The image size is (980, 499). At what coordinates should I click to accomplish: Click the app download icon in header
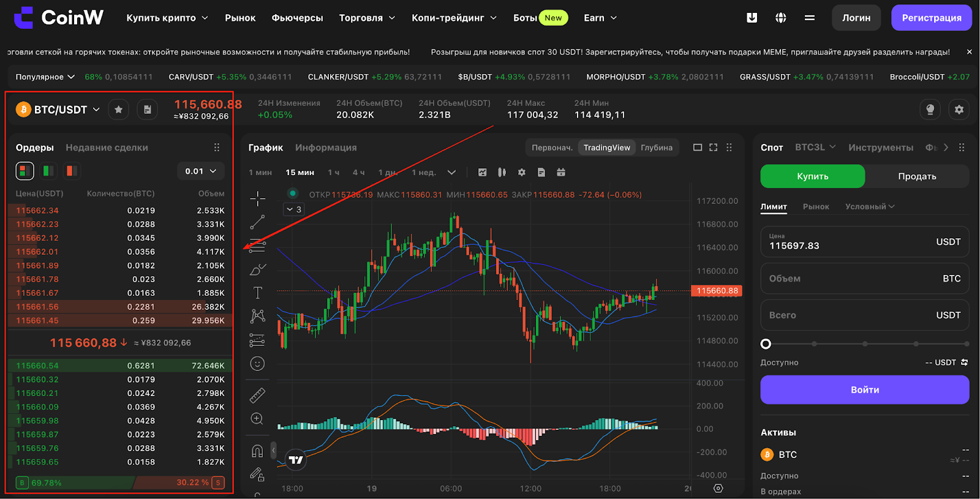pos(752,18)
